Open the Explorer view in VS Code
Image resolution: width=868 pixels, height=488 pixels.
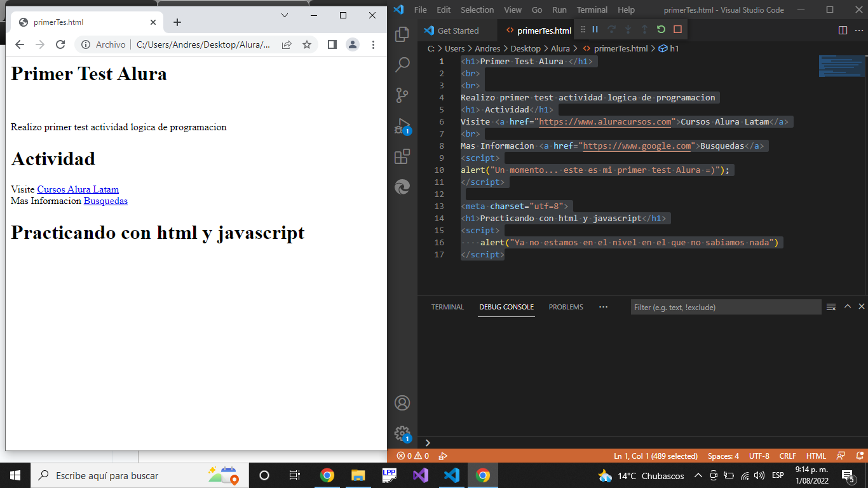click(402, 34)
